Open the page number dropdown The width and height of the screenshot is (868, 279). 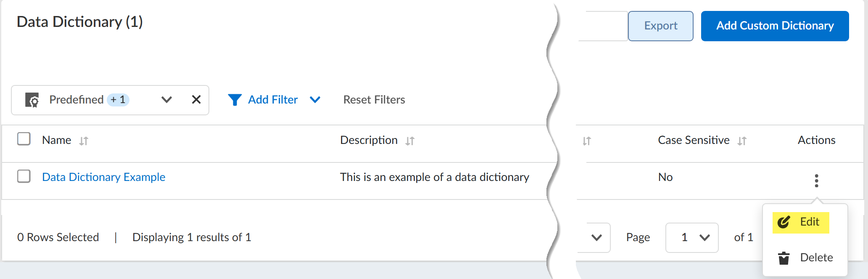[x=692, y=238]
